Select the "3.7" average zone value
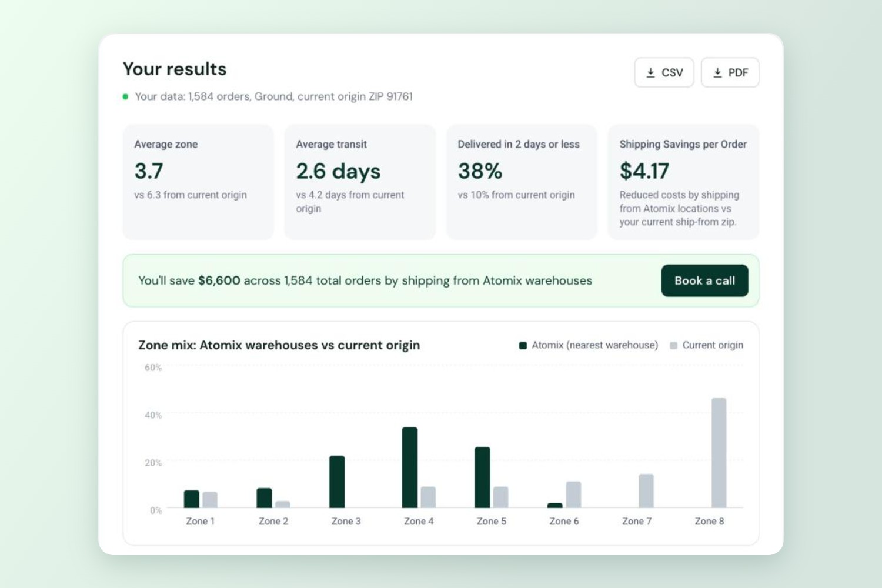 coord(149,171)
